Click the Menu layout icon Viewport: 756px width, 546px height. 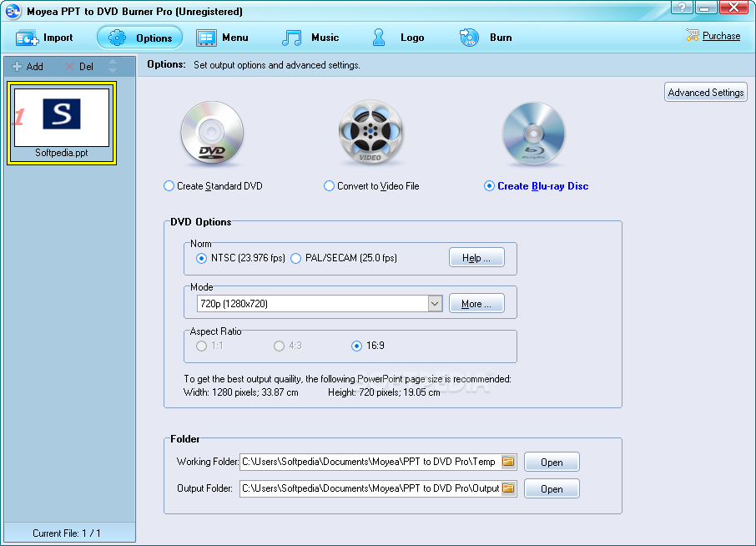pyautogui.click(x=206, y=38)
